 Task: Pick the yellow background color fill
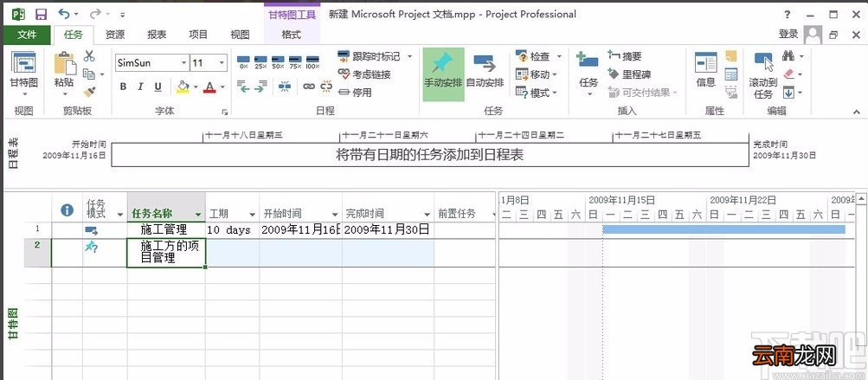pyautogui.click(x=183, y=87)
